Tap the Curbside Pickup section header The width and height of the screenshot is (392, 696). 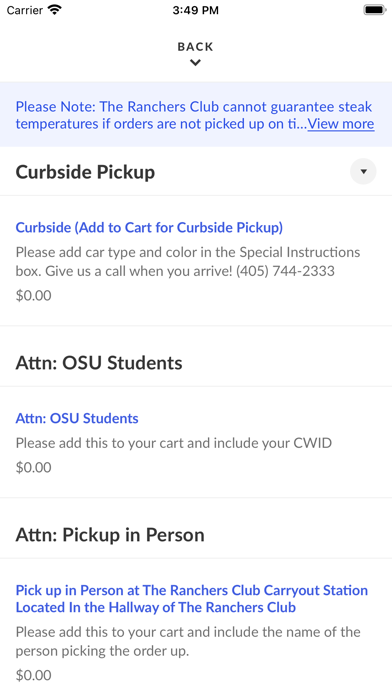tap(85, 172)
